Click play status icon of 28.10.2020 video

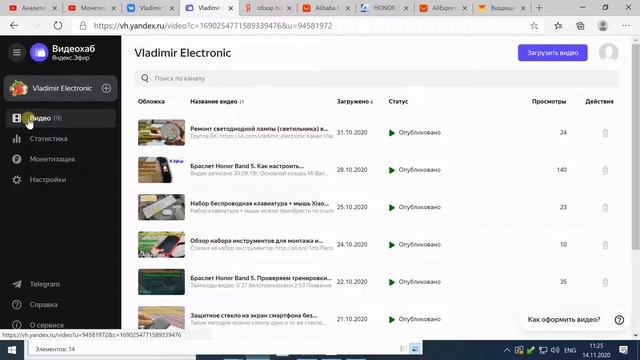392,170
